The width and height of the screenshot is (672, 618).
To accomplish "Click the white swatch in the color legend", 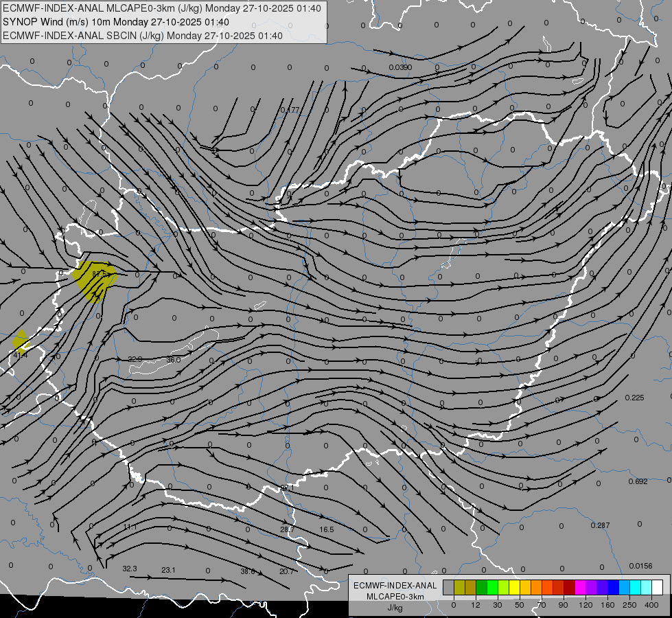I will pyautogui.click(x=658, y=587).
